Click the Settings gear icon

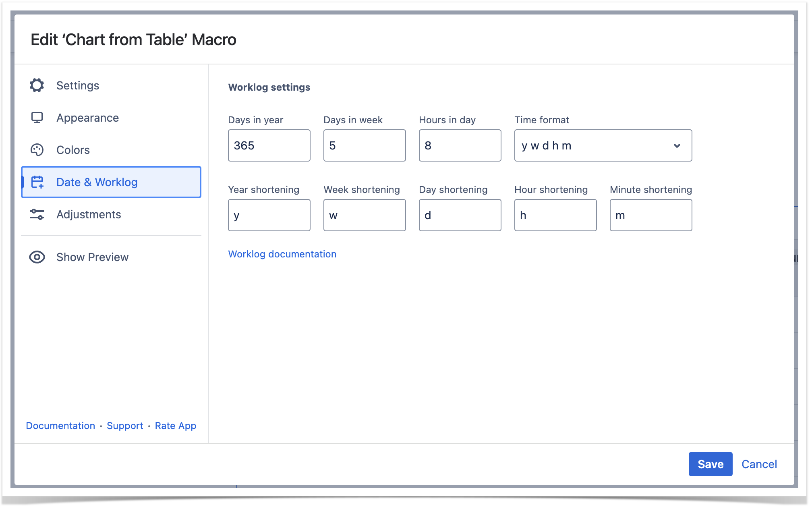[x=37, y=85]
